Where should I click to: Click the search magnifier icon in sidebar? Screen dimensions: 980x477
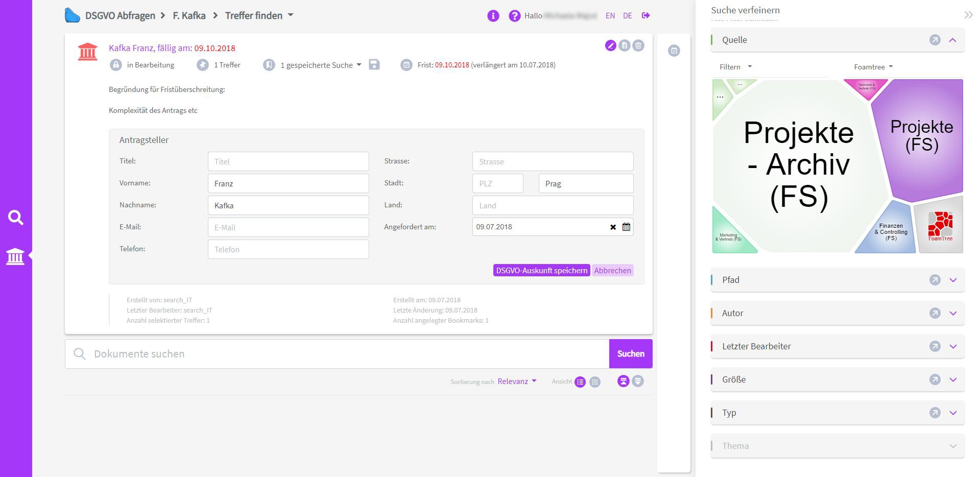[15, 218]
